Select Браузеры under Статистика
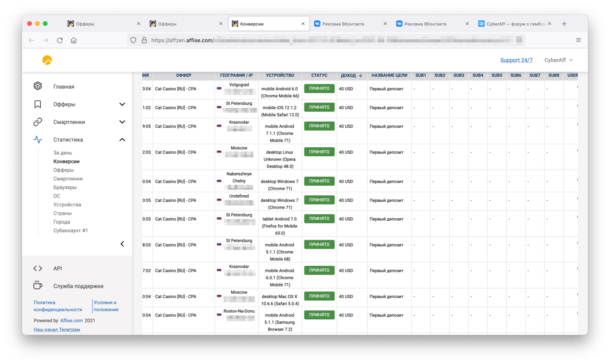The image size is (610, 364). pos(65,187)
